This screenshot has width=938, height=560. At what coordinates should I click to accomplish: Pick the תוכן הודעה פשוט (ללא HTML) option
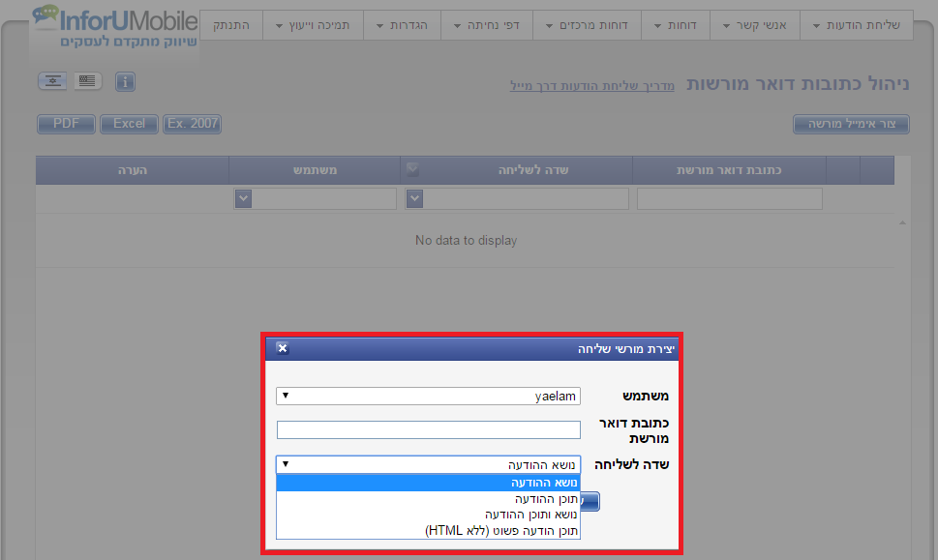pyautogui.click(x=428, y=530)
